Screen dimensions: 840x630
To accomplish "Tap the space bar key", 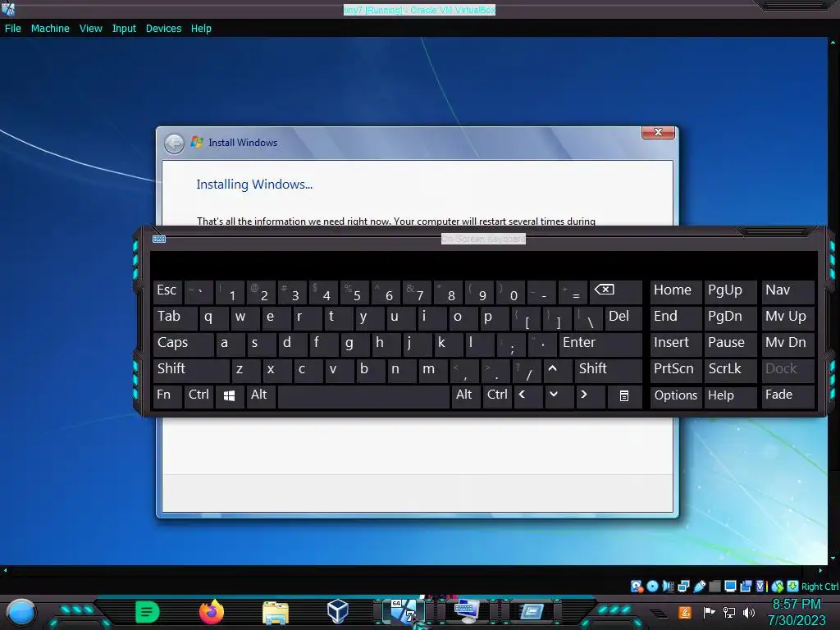I will pyautogui.click(x=363, y=396).
